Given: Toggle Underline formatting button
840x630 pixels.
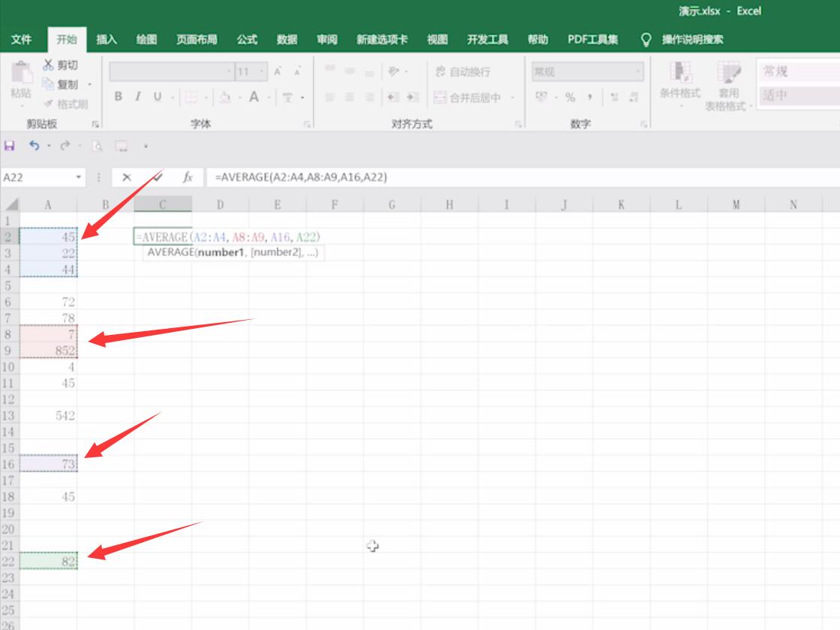Looking at the screenshot, I should point(158,96).
